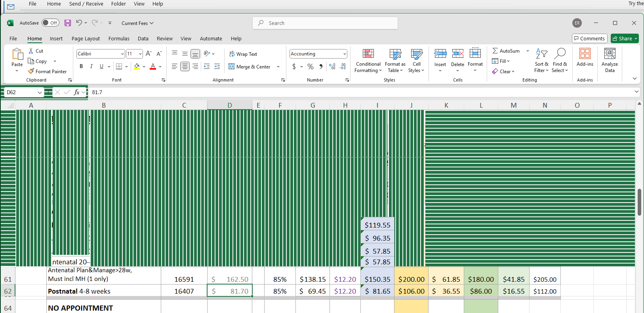Click the Cut scissors icon
The width and height of the screenshot is (644, 313).
31,51
